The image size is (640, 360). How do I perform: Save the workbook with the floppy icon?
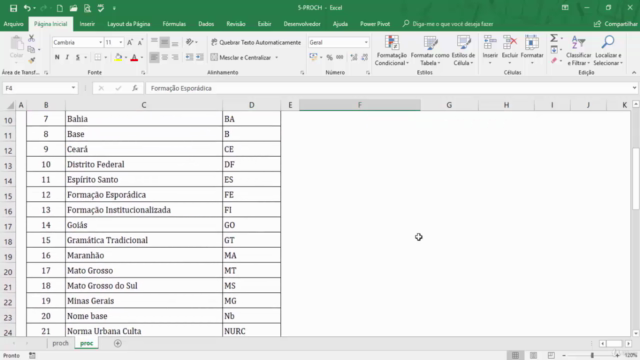tap(13, 8)
